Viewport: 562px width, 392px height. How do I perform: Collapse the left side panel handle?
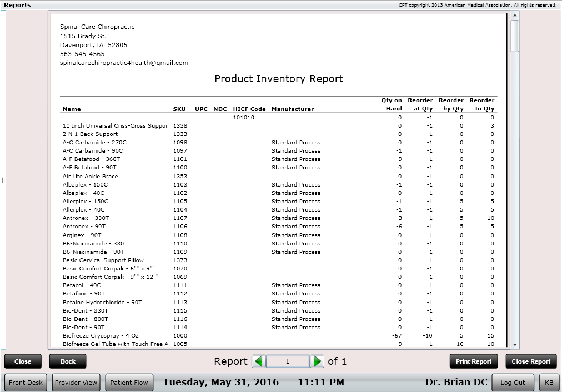click(x=3, y=179)
